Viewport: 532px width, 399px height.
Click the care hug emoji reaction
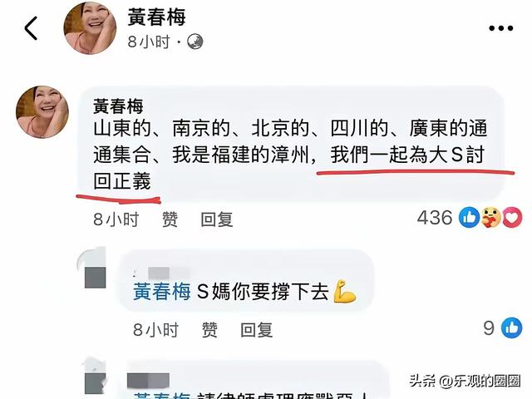tap(490, 218)
